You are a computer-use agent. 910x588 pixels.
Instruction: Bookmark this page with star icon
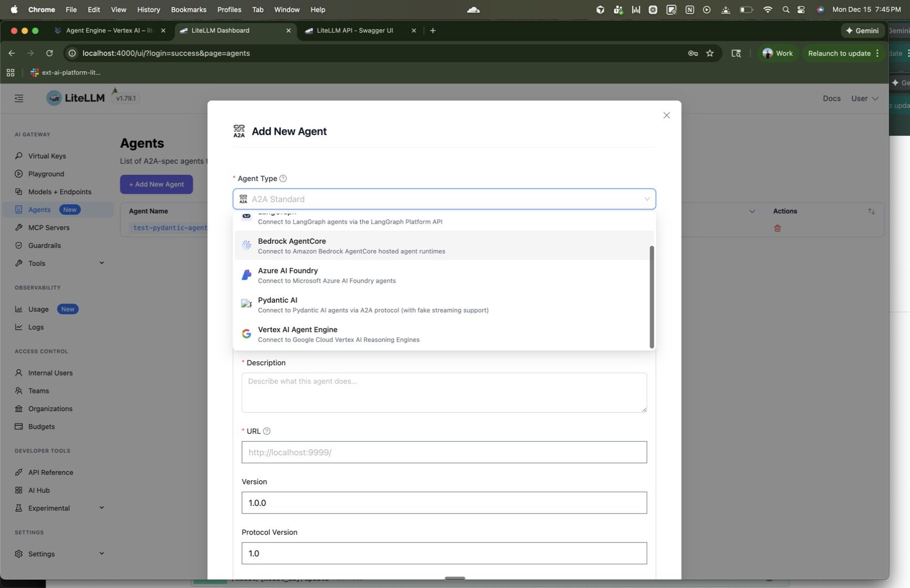[x=710, y=53]
